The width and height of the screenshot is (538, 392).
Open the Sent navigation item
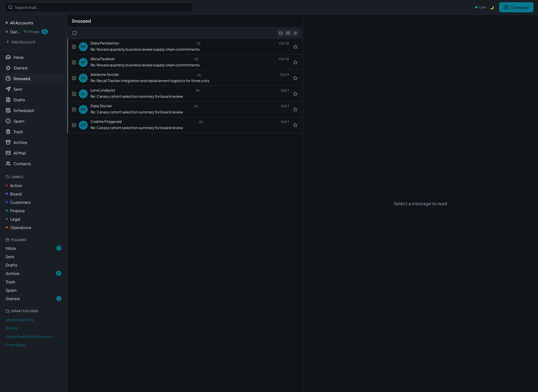pos(34,89)
